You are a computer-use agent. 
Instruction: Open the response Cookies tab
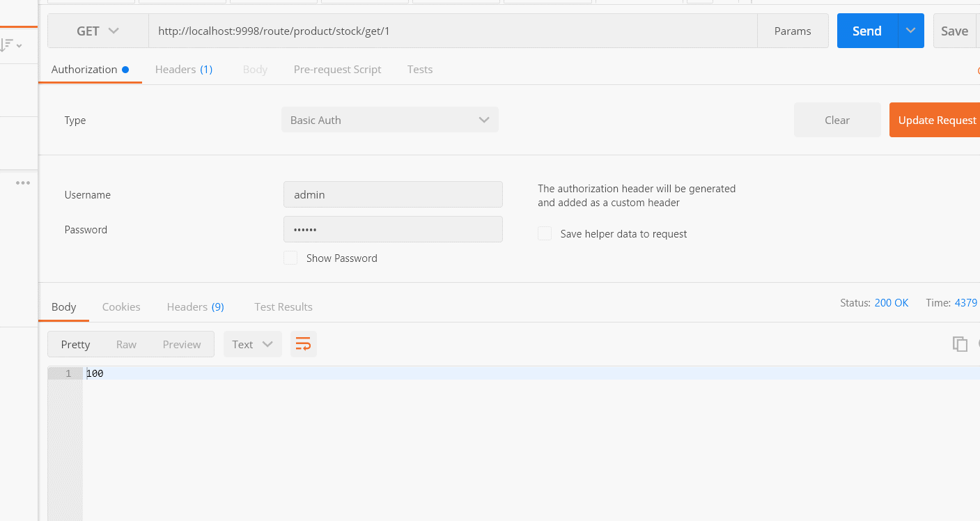tap(121, 306)
